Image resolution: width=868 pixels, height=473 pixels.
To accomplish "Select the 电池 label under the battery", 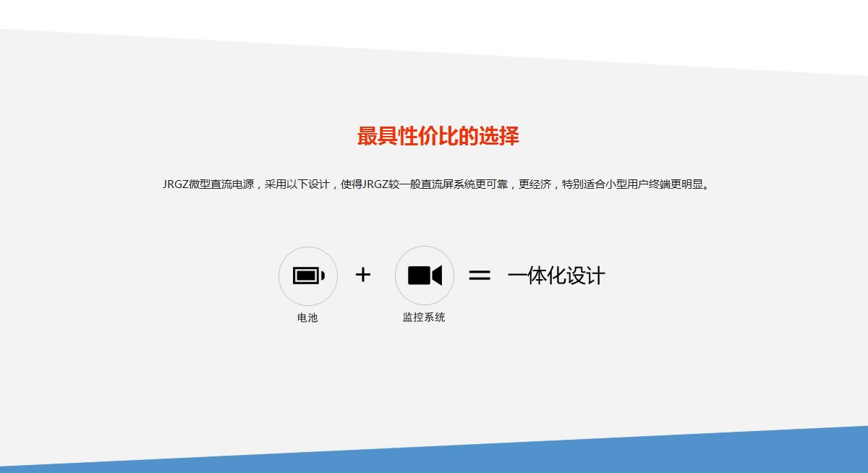I will [307, 318].
